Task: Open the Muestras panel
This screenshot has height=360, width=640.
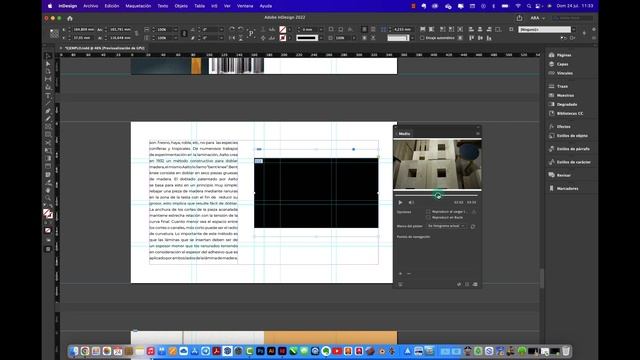Action: (565, 95)
